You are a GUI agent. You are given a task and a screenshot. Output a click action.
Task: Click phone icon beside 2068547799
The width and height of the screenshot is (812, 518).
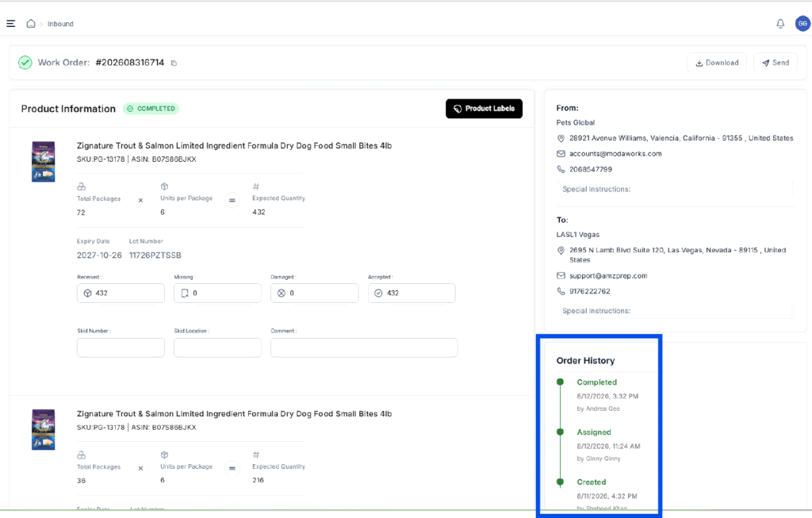point(561,170)
